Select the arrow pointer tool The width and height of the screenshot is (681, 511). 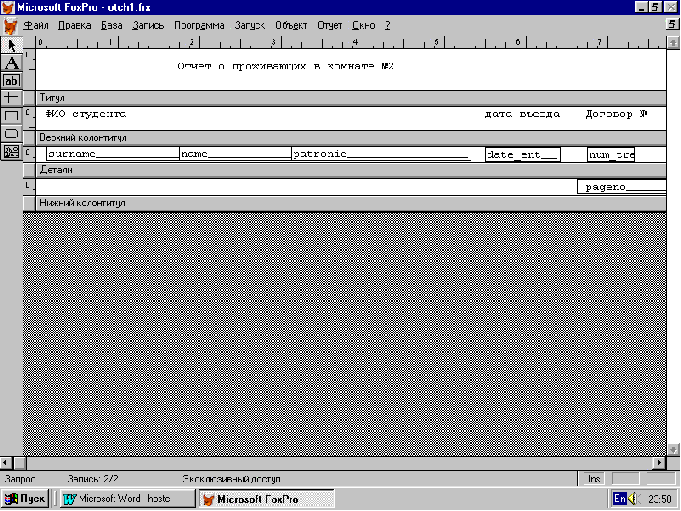11,45
